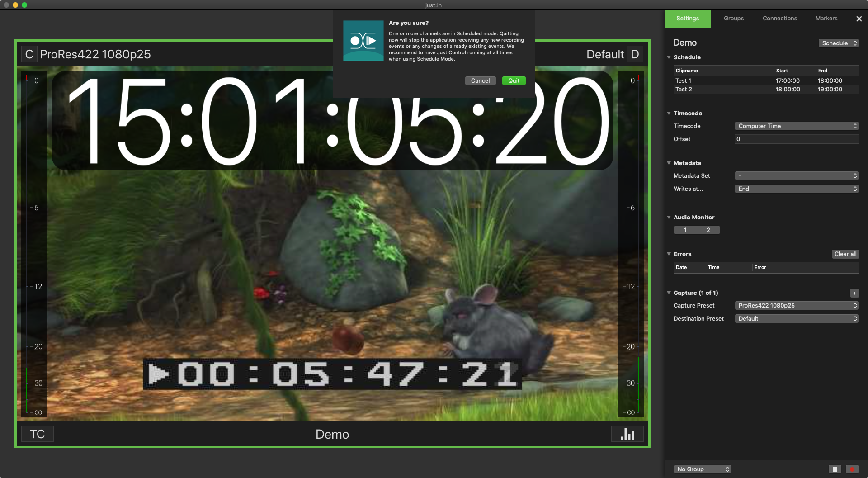This screenshot has width=868, height=478.
Task: Click the red record button
Action: (852, 469)
